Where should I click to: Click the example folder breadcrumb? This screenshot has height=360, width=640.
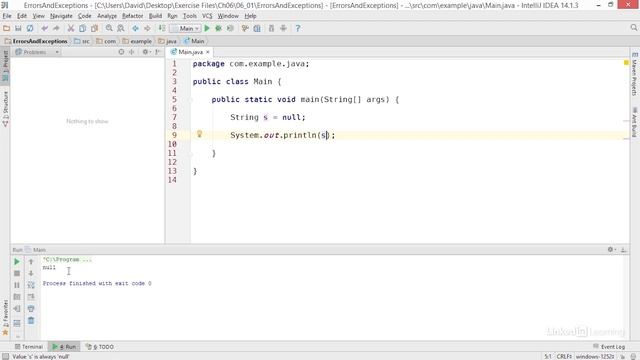tap(137, 41)
